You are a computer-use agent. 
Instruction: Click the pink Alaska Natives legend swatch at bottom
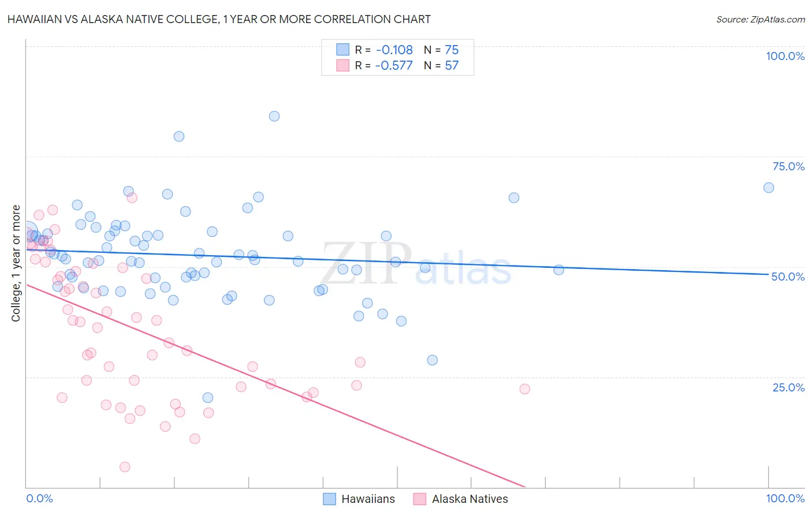click(420, 499)
